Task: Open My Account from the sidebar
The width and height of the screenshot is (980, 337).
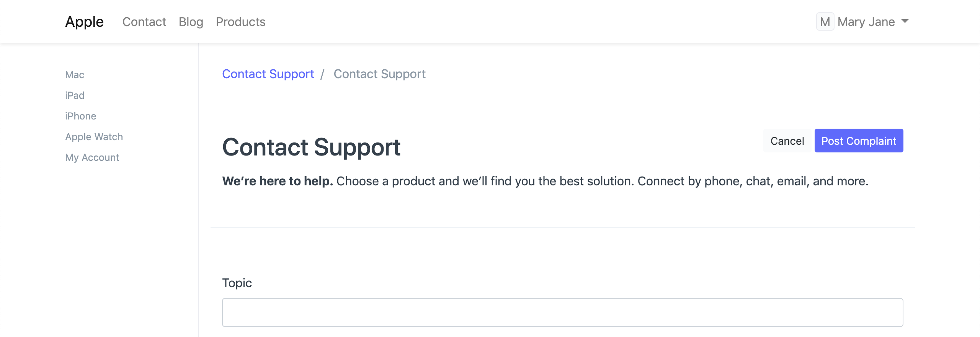Action: pos(92,157)
